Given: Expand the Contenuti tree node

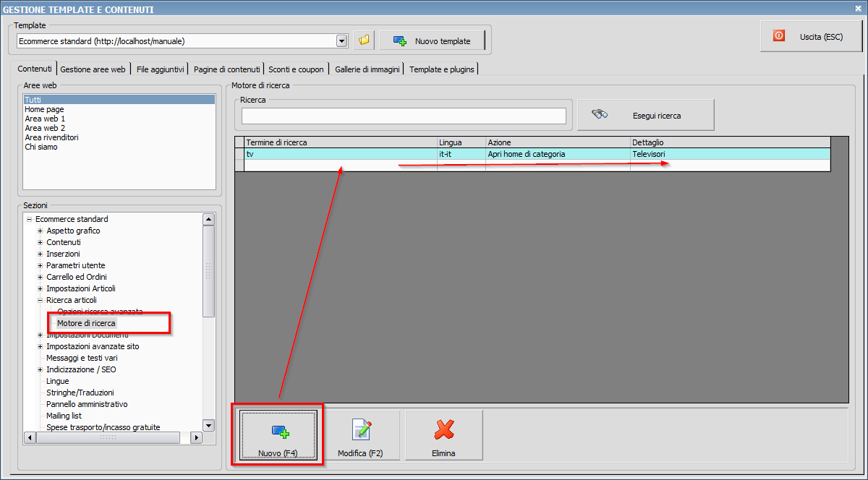Looking at the screenshot, I should coord(41,242).
